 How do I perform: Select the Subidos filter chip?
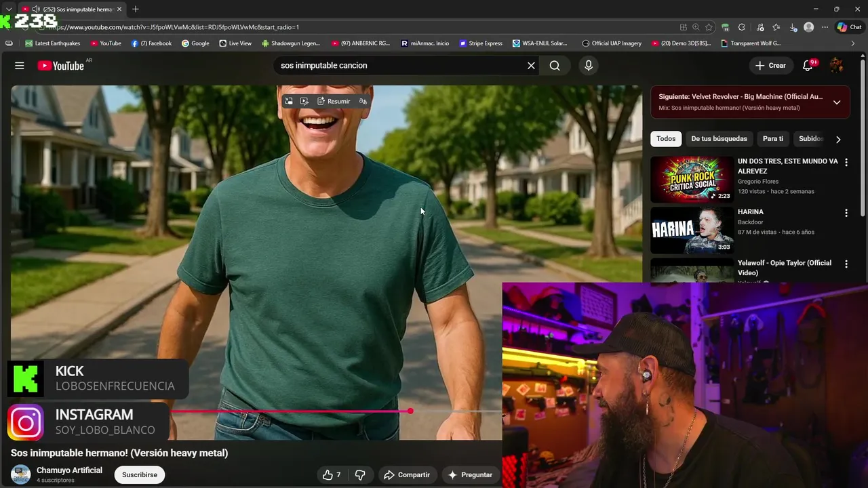[x=810, y=139]
